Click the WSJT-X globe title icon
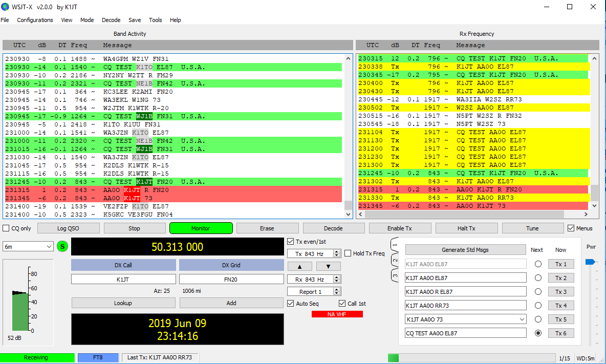This screenshot has width=606, height=364. [x=5, y=7]
